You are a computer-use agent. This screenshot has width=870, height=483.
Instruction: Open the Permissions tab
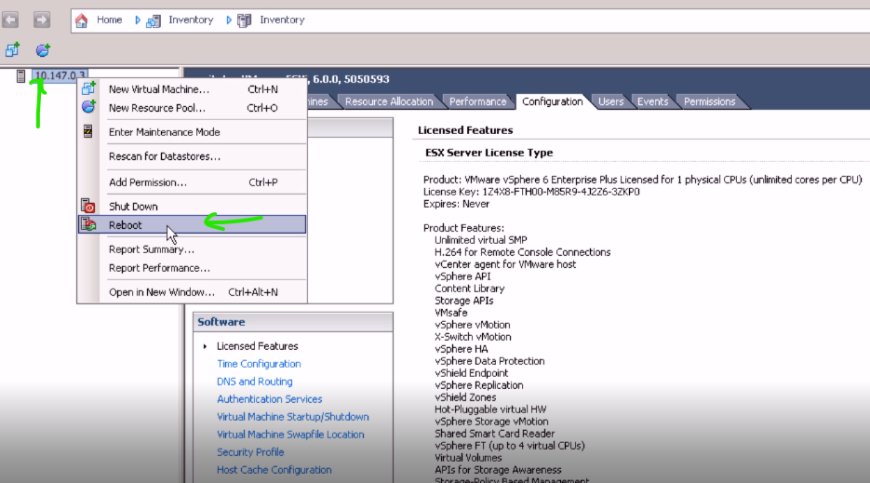[710, 101]
